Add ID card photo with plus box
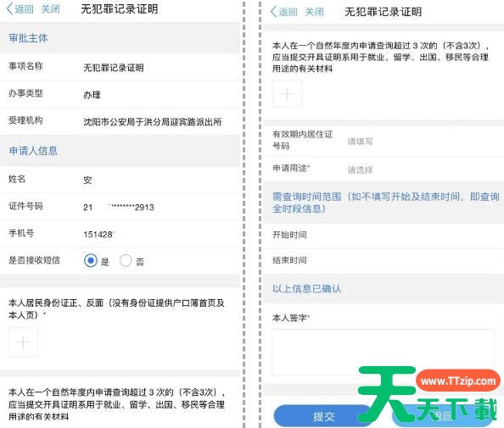 tap(23, 342)
